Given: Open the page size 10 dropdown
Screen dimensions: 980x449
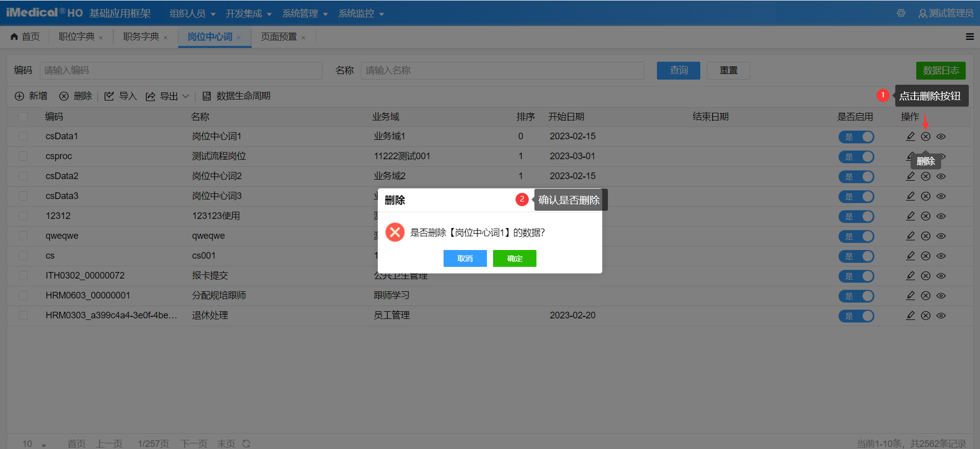Looking at the screenshot, I should 34,443.
